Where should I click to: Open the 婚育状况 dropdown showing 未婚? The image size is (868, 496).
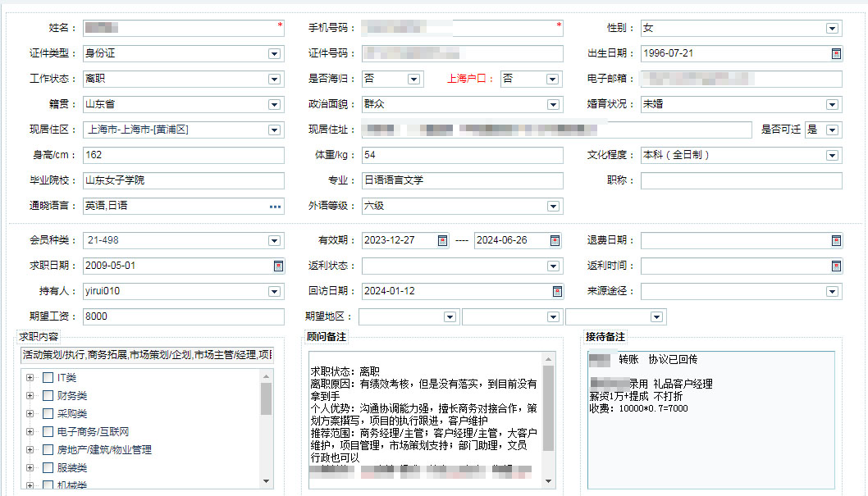coord(832,104)
